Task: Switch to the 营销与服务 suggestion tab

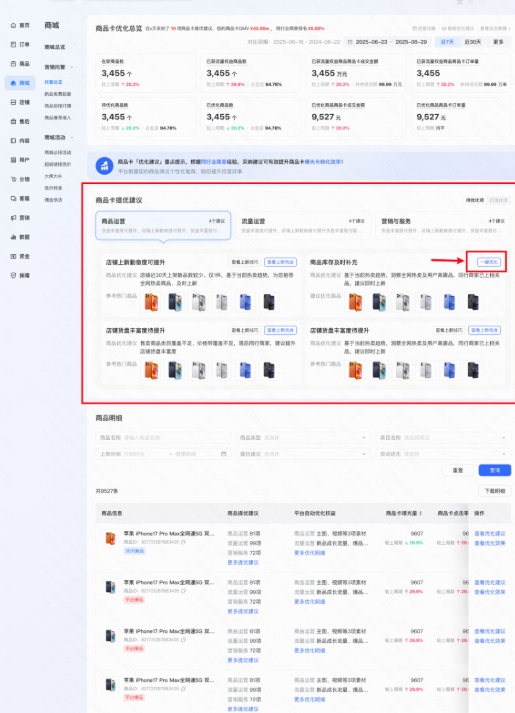Action: [442, 225]
